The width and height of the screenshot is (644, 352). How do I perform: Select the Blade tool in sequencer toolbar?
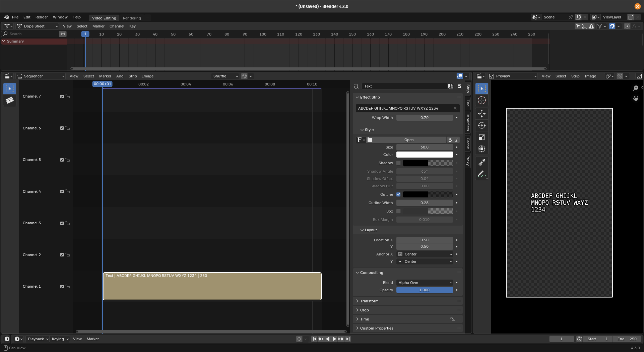(10, 100)
